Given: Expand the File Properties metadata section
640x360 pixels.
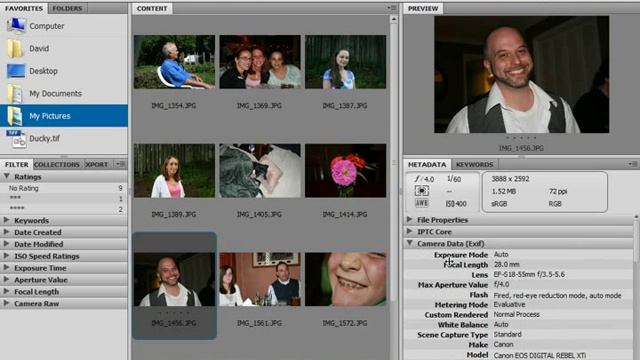Looking at the screenshot, I should tap(409, 220).
